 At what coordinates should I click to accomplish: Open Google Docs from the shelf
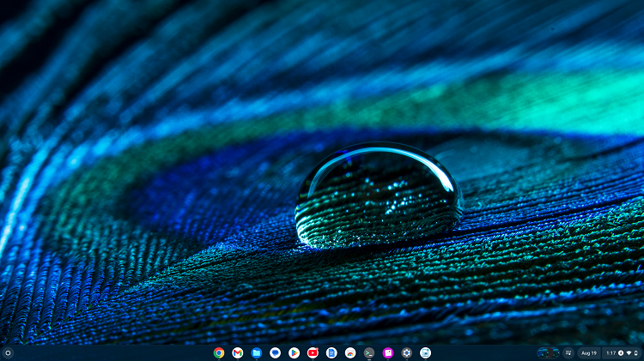click(331, 352)
